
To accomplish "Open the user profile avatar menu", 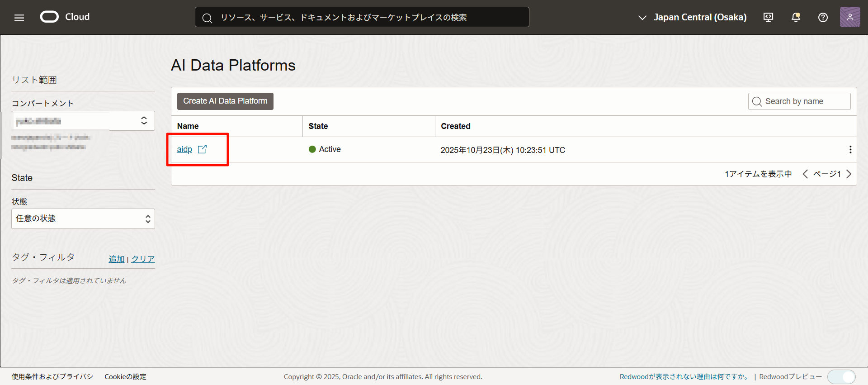I will point(850,17).
